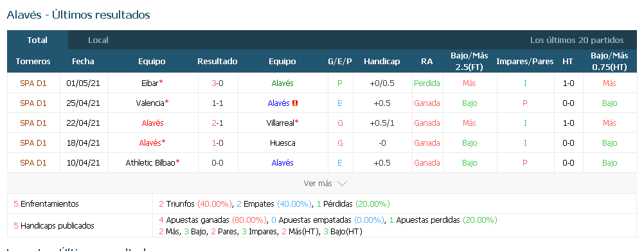Click the Impares/Pares column header
Screen dimensions: 644x251
coord(525,62)
